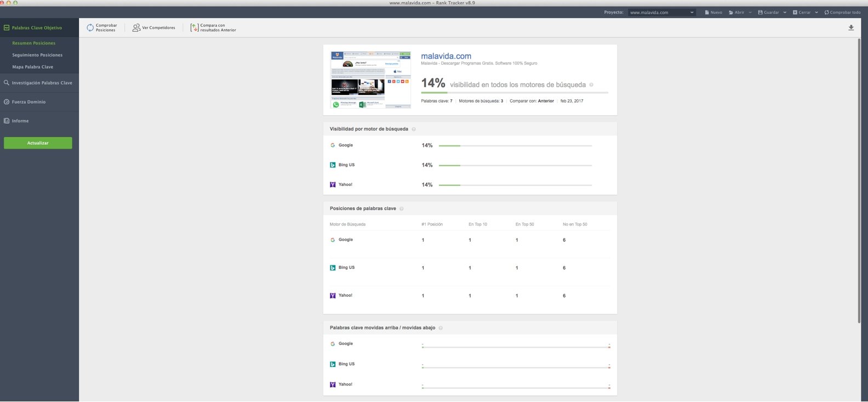Click the Guardar save button
Screen dimensions: 868x402
[768, 12]
